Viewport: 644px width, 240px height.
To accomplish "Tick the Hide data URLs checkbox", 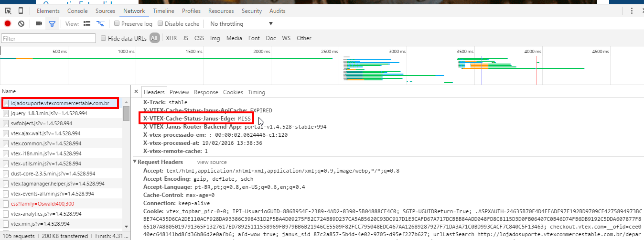I will [103, 38].
